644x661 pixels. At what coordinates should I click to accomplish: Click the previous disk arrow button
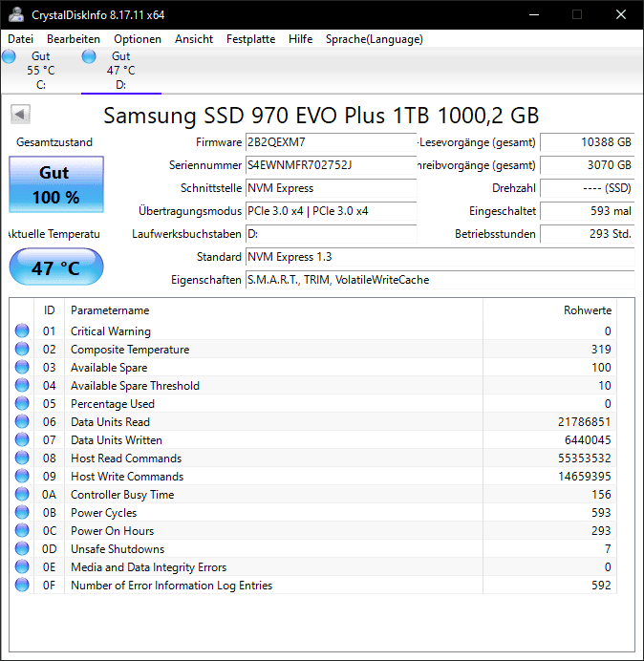[x=20, y=115]
